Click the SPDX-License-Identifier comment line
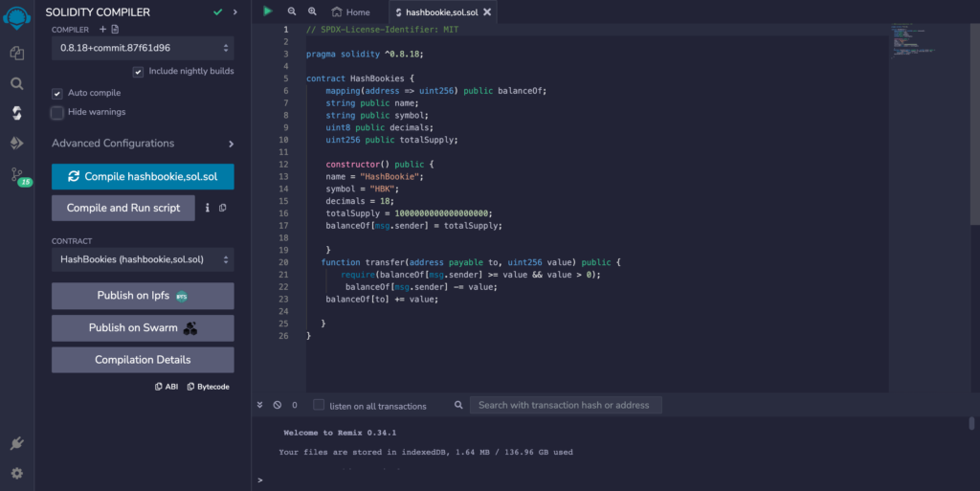Image resolution: width=980 pixels, height=491 pixels. [382, 30]
